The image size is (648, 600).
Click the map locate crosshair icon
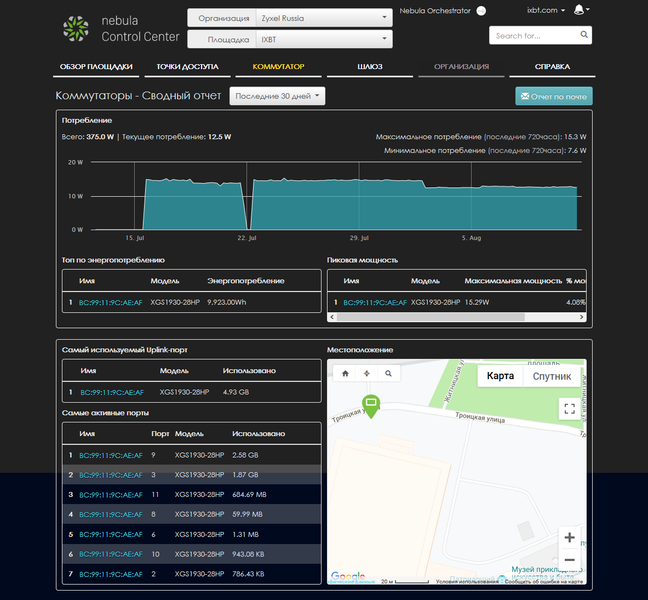click(366, 373)
